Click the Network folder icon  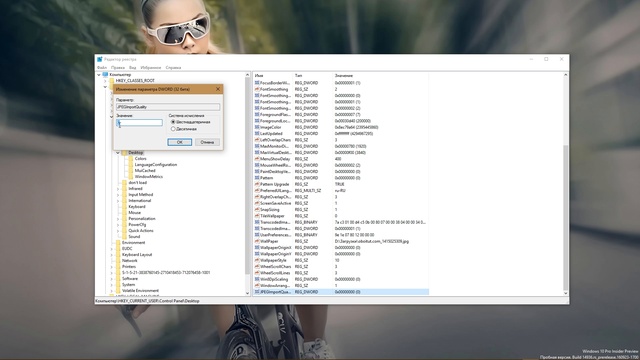[x=118, y=260]
